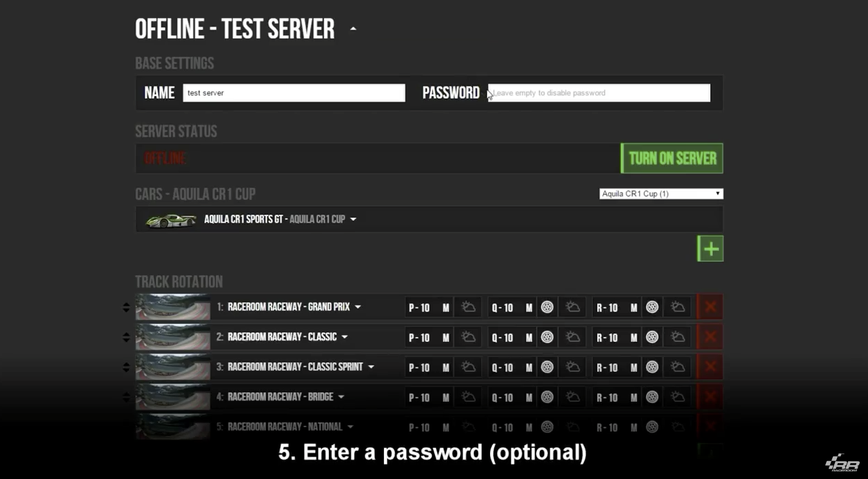Viewport: 868px width, 479px height.
Task: Set qualifying weather for Raceroom Raceway - Grand Prix
Action: pos(572,307)
